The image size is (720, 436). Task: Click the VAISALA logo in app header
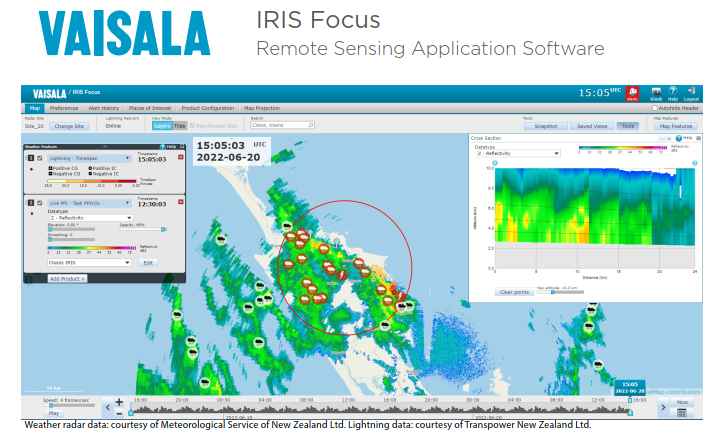pyautogui.click(x=49, y=94)
